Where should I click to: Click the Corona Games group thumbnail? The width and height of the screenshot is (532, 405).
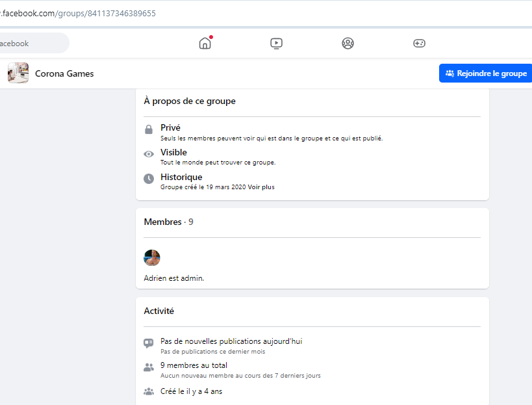tap(18, 73)
